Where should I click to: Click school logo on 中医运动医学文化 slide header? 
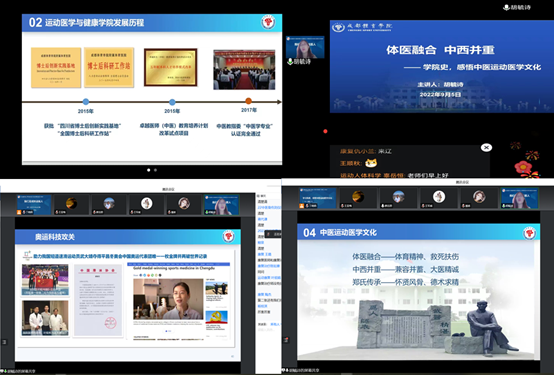[x=529, y=233]
